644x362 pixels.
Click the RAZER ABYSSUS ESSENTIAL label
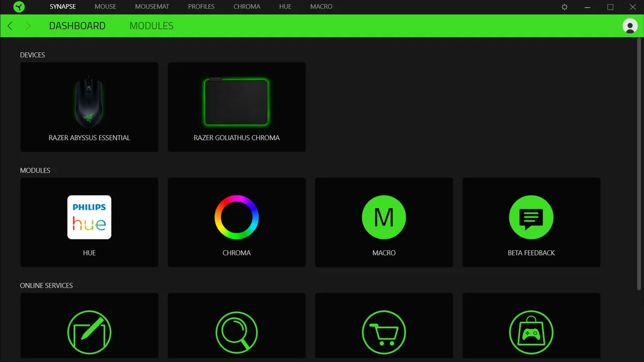(x=90, y=138)
